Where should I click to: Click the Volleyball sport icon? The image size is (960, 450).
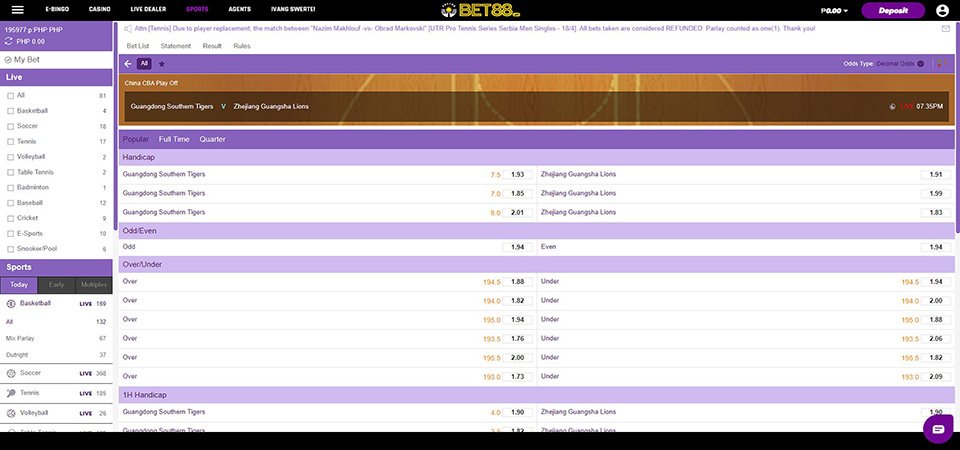(x=11, y=413)
